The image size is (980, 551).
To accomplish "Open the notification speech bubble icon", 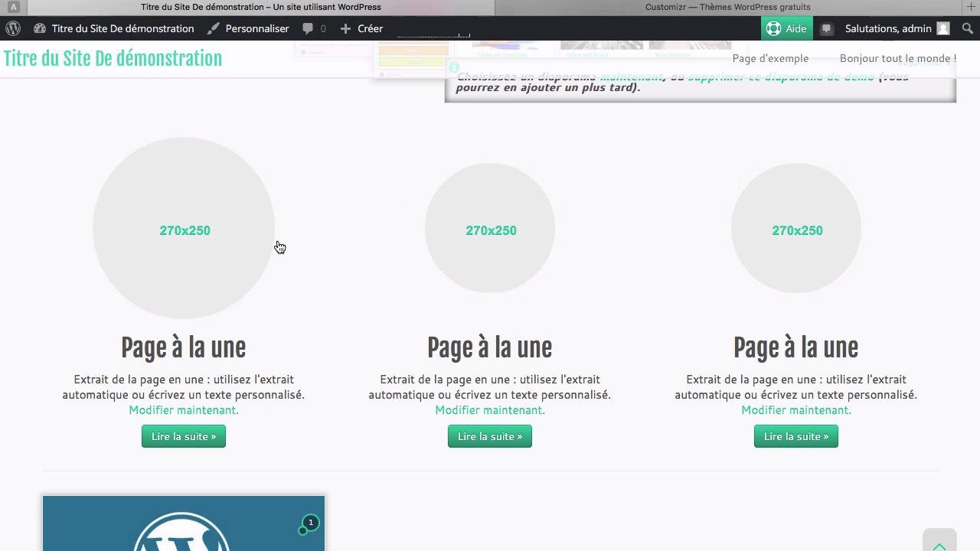I will pos(826,28).
